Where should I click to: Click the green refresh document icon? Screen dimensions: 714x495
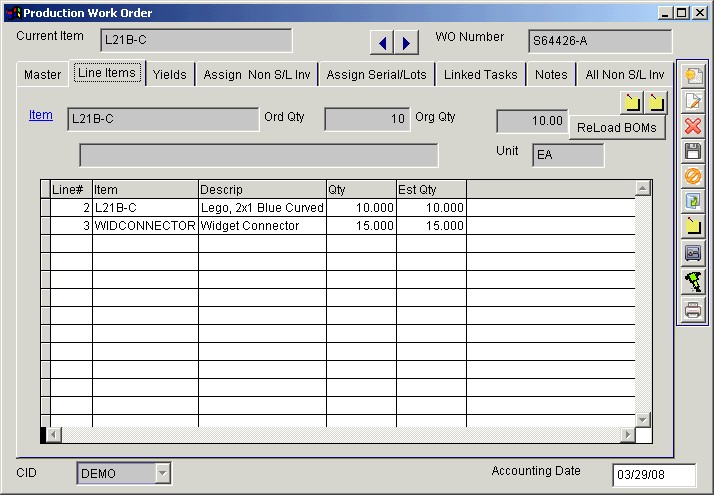[693, 201]
